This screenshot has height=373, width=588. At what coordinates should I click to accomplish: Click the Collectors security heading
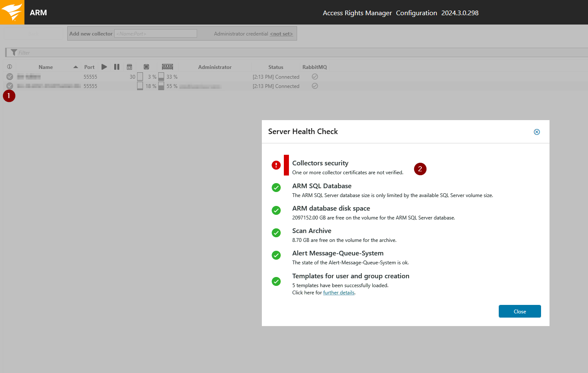pyautogui.click(x=320, y=163)
